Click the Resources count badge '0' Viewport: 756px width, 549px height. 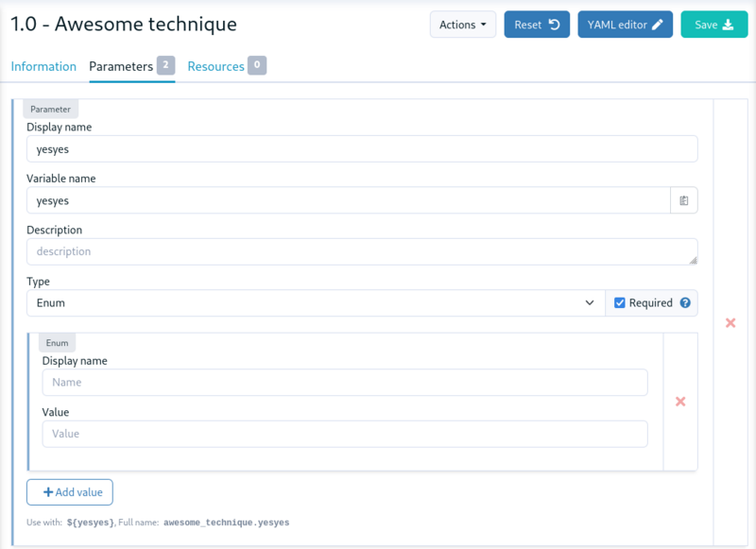pos(257,65)
